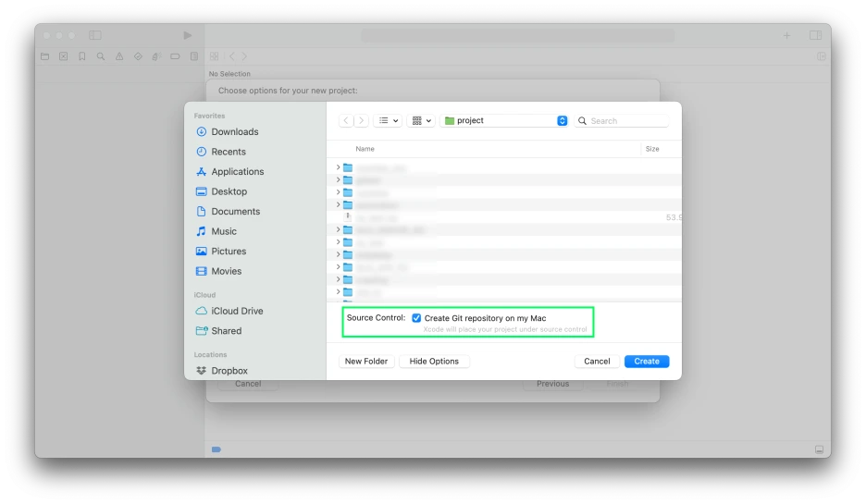
Task: Click Cancel in the options sheet behind
Action: tap(248, 384)
